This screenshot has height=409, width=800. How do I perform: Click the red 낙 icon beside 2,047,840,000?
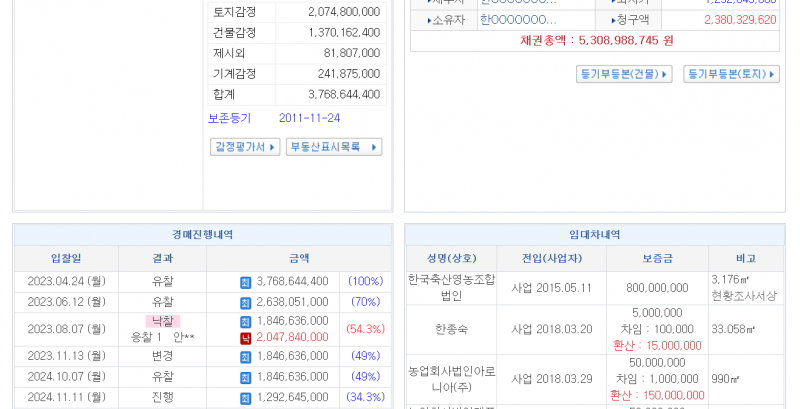click(x=246, y=338)
